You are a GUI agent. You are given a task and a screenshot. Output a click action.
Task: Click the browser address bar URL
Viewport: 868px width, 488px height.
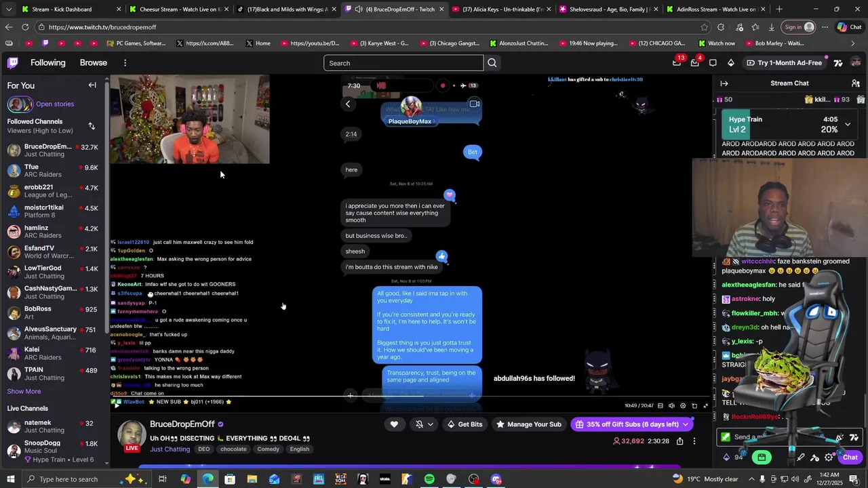coord(102,27)
